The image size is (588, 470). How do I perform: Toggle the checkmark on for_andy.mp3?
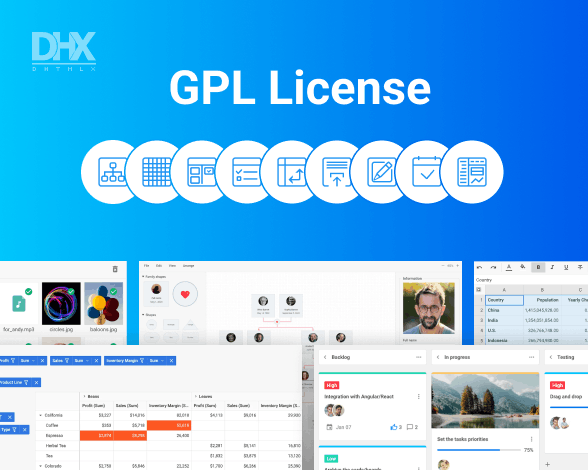coord(28,291)
